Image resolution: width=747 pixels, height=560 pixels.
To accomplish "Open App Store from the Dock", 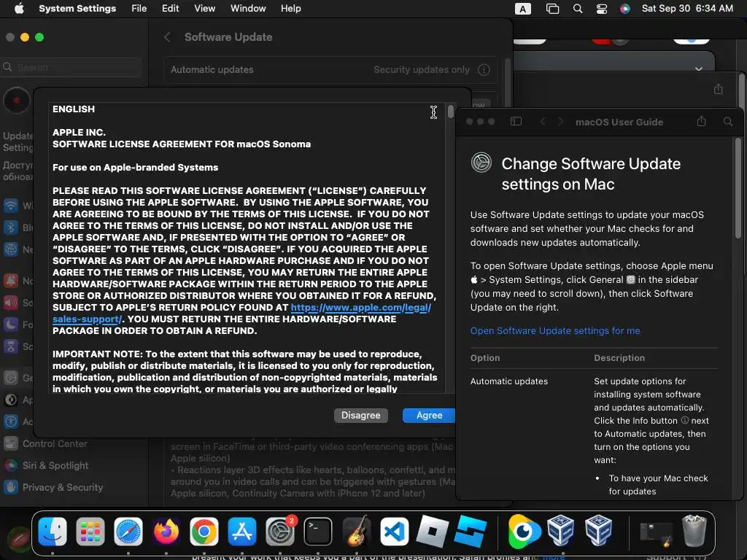I will 242,531.
